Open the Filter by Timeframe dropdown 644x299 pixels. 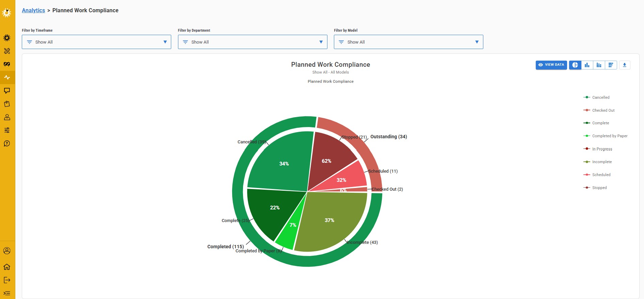click(x=96, y=42)
